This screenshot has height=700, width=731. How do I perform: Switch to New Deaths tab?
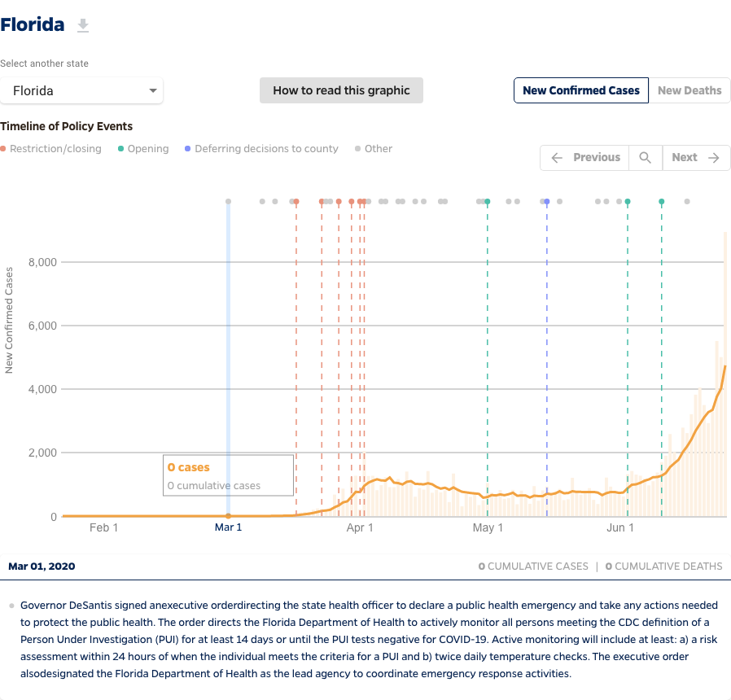689,90
